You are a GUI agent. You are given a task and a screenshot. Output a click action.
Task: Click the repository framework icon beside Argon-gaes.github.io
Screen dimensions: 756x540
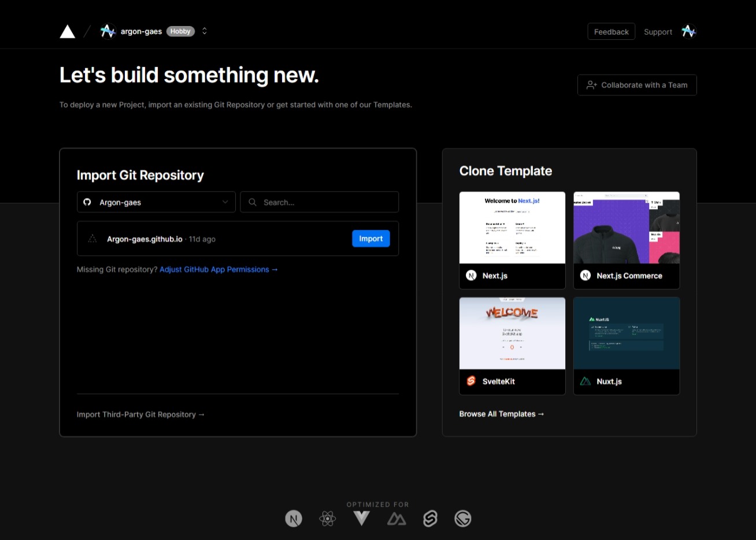point(92,239)
